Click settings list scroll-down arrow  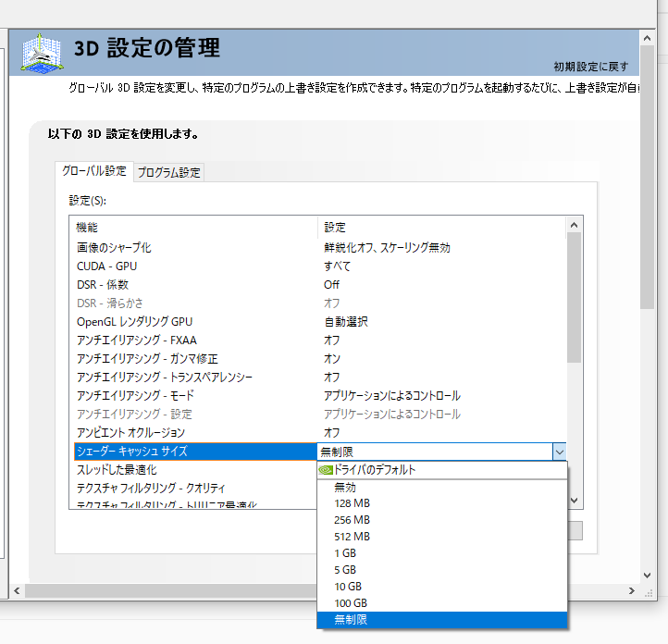pos(574,501)
